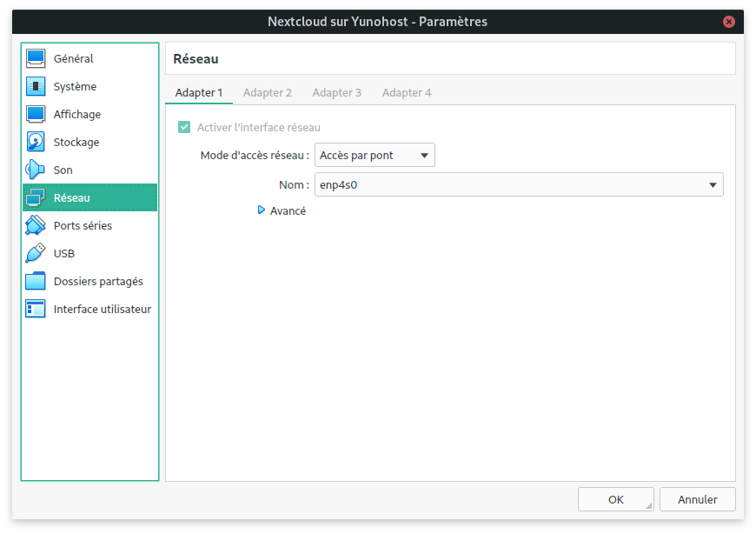
Task: Switch to the Adapter 2 tab
Action: coord(268,92)
